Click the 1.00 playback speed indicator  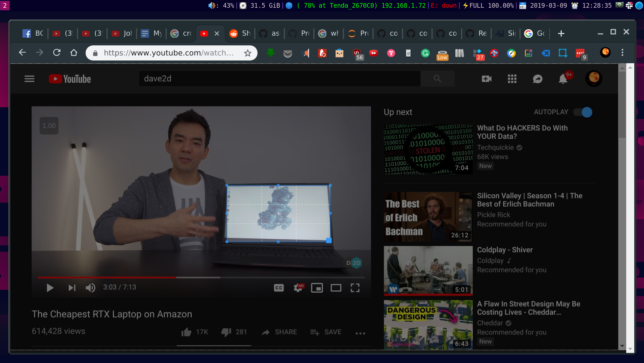coord(49,126)
